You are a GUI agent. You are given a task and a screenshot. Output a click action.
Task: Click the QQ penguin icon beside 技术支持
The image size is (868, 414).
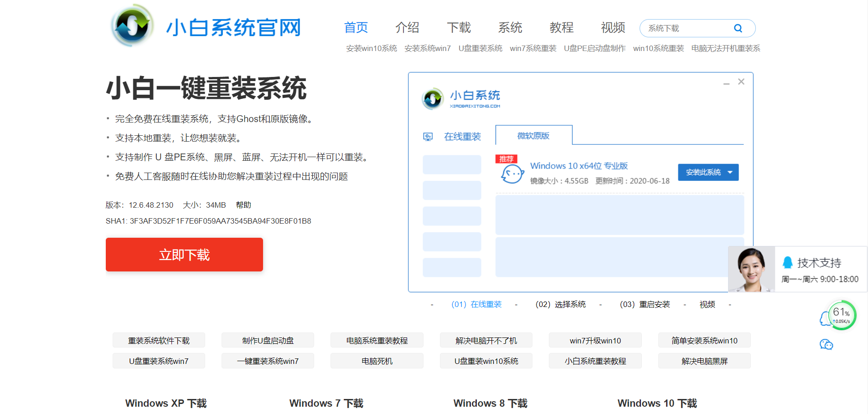(787, 262)
